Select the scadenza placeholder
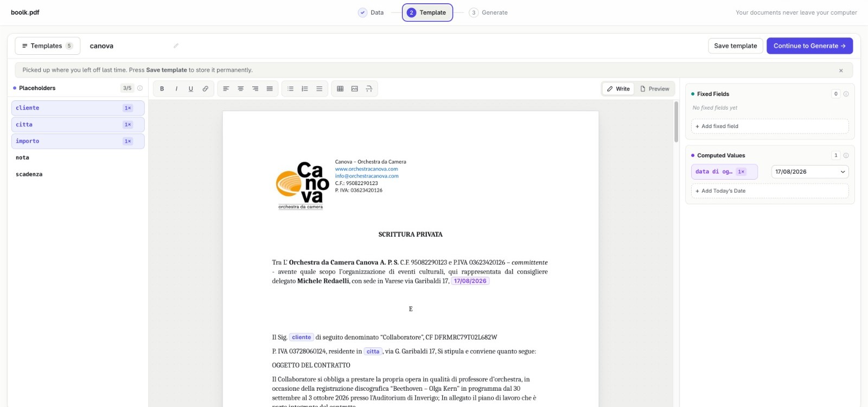868x407 pixels. 78,174
